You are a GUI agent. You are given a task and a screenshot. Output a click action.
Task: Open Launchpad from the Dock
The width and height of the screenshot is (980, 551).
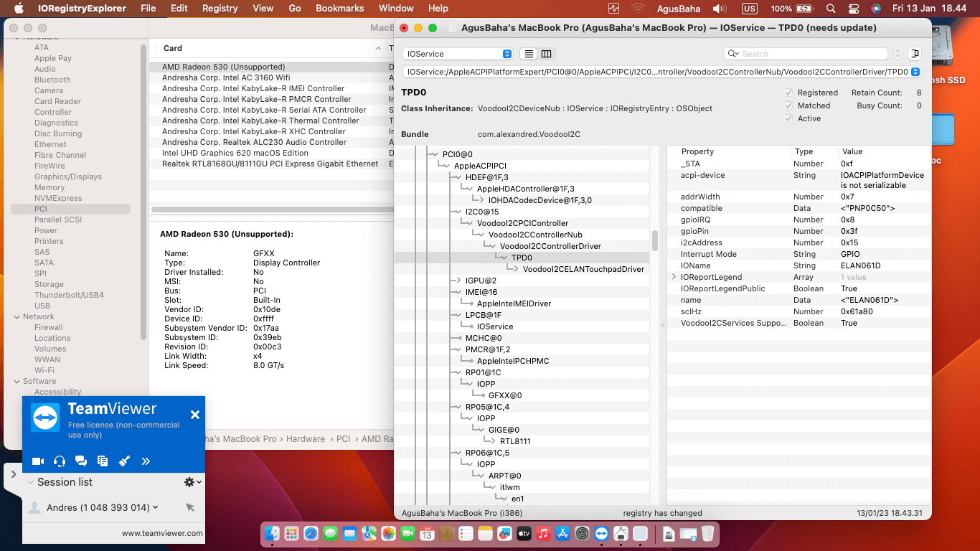(291, 533)
